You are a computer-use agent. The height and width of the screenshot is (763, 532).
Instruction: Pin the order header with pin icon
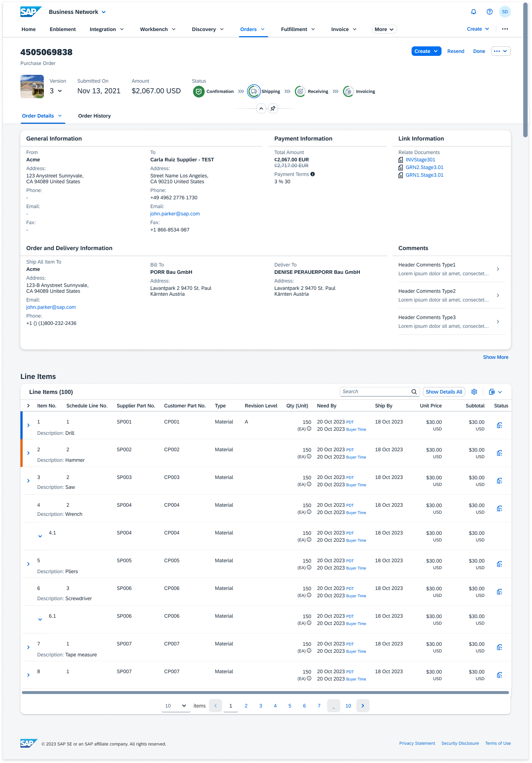click(x=273, y=108)
